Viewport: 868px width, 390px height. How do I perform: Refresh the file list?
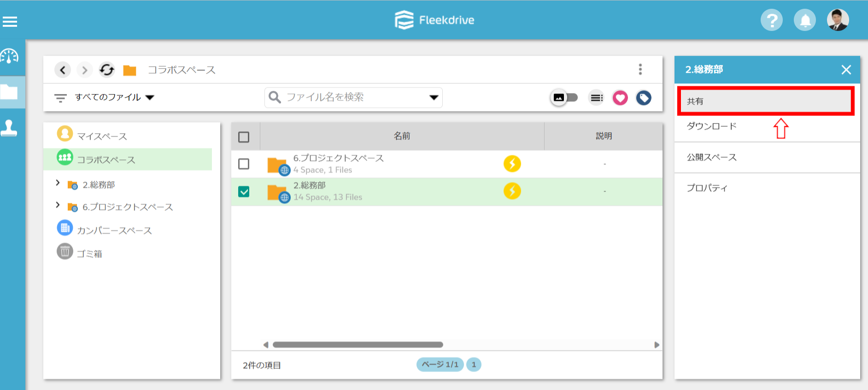pyautogui.click(x=107, y=70)
